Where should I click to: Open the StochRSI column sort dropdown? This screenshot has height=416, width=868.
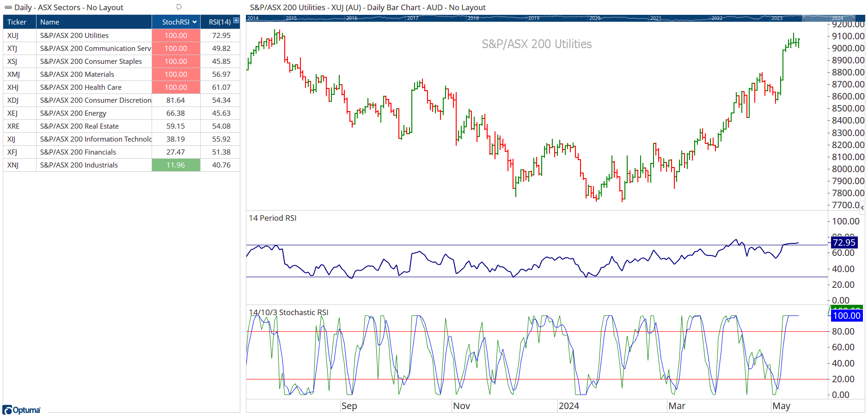point(195,22)
